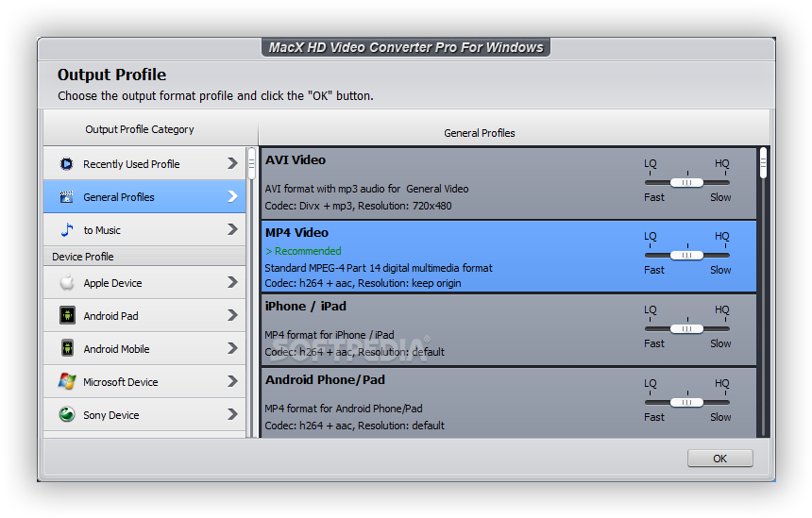Viewport: 812px width, 518px height.
Task: Click the General Profiles film icon
Action: click(66, 197)
